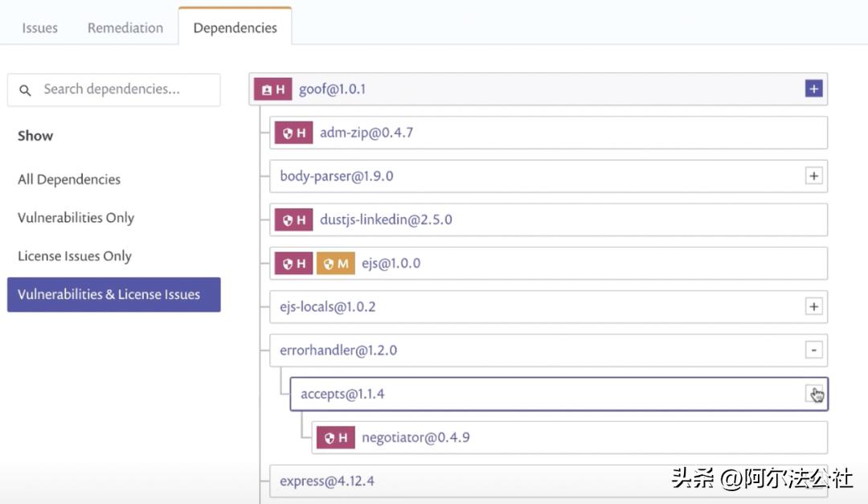Click the high severity shield badge on adm-zip@0.4.7
868x504 pixels.
pos(293,133)
